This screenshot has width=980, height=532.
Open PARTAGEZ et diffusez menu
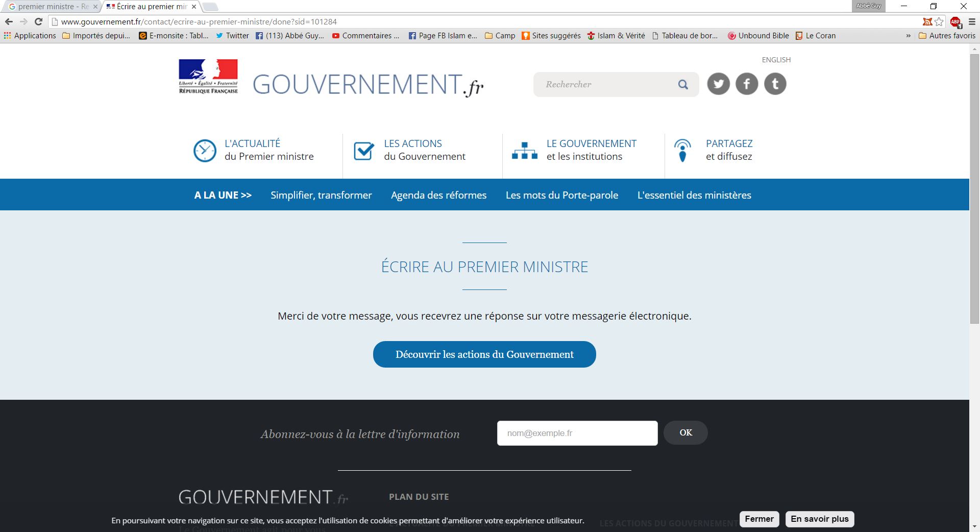point(729,150)
